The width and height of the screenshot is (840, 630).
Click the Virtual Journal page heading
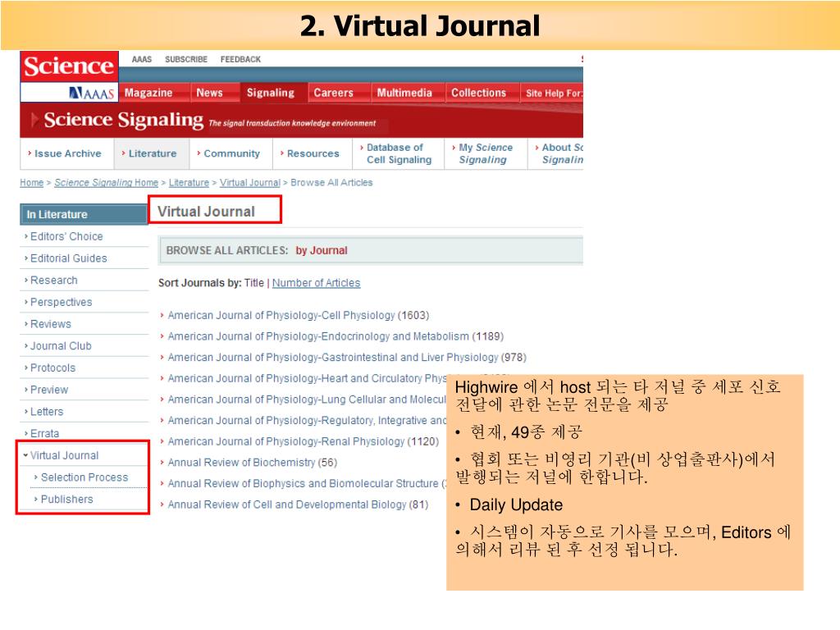(x=206, y=212)
